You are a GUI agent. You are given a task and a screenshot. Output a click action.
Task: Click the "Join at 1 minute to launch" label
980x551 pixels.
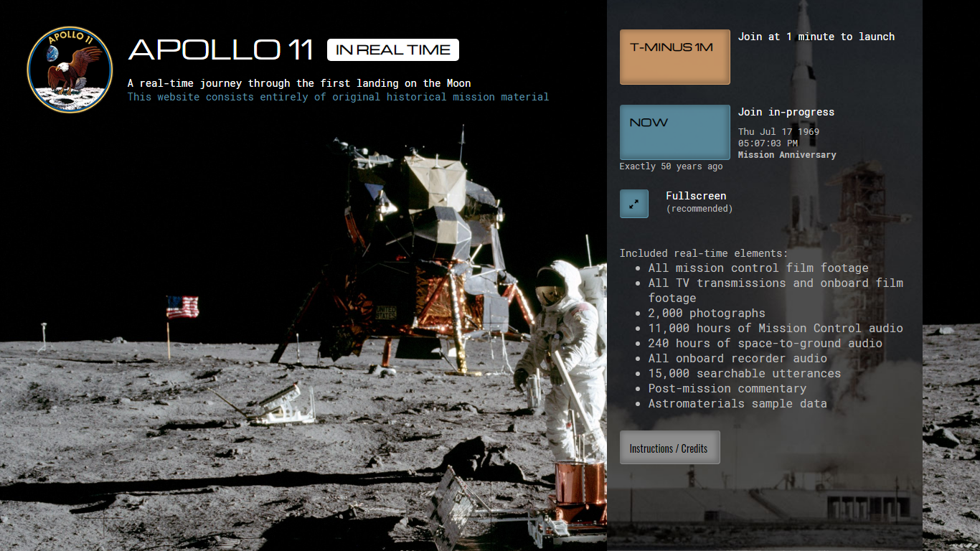point(816,37)
